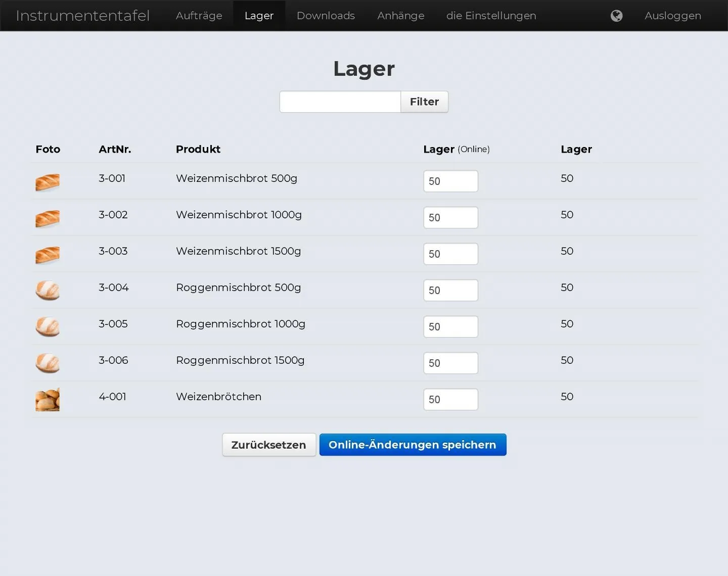Edit online stock field for article 3-001

click(450, 181)
